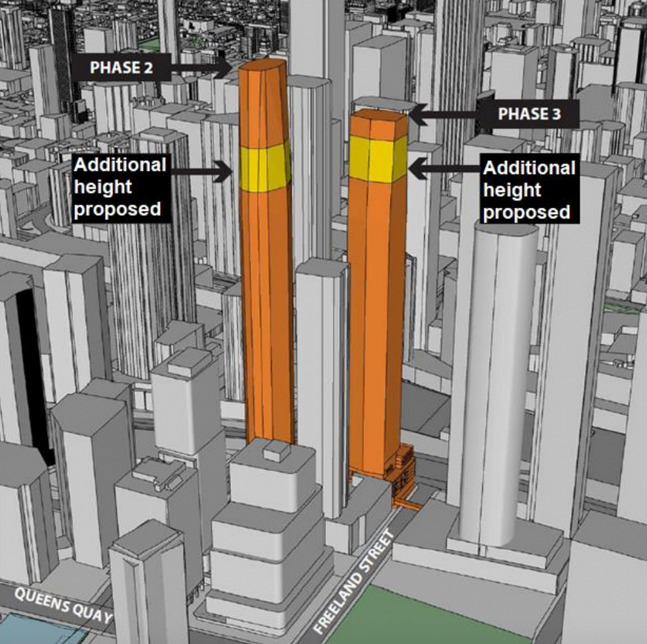Click the FREELAND STREET label
The width and height of the screenshot is (647, 644).
coord(355,582)
